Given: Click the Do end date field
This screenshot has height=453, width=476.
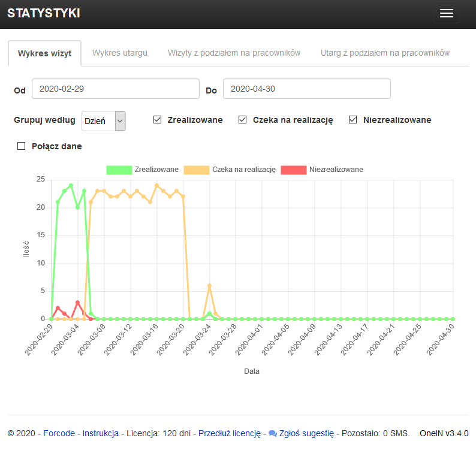Looking at the screenshot, I should tap(306, 89).
